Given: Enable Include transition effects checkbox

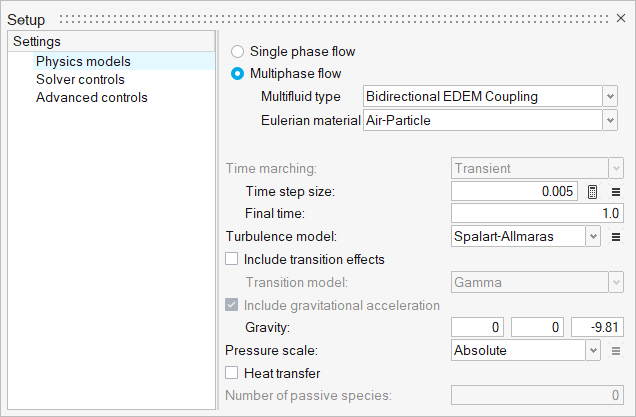Looking at the screenshot, I should (x=233, y=259).
